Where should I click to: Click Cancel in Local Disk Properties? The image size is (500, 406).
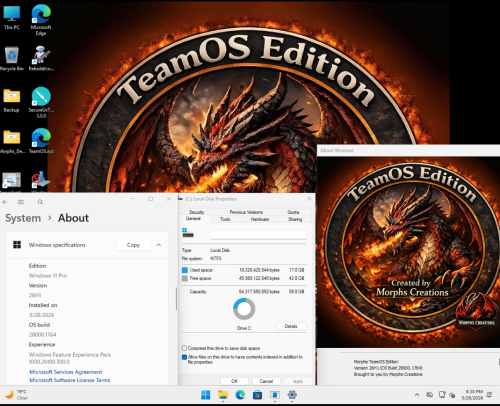[x=266, y=381]
